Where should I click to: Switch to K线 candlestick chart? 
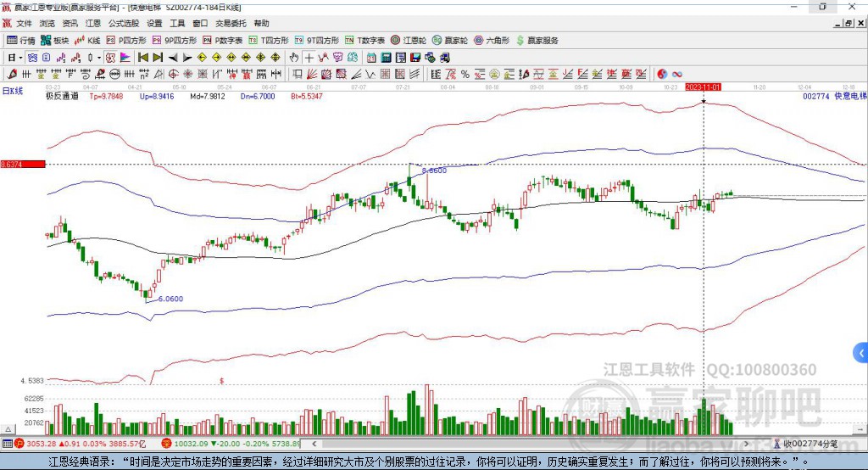pyautogui.click(x=87, y=41)
